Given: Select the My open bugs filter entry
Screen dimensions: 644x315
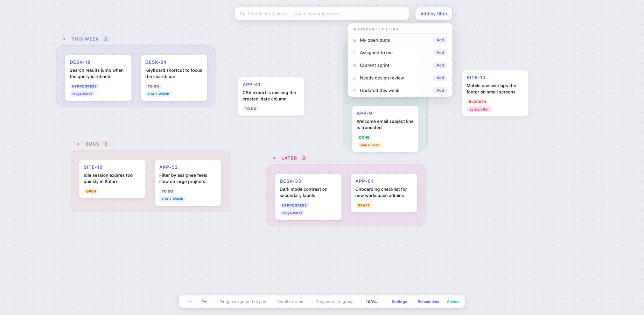Looking at the screenshot, I should pos(400,40).
